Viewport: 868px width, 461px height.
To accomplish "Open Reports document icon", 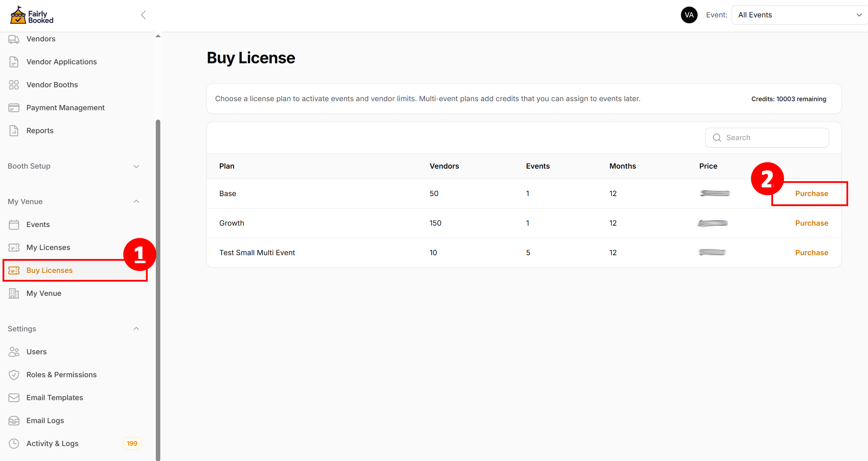I will (x=14, y=131).
